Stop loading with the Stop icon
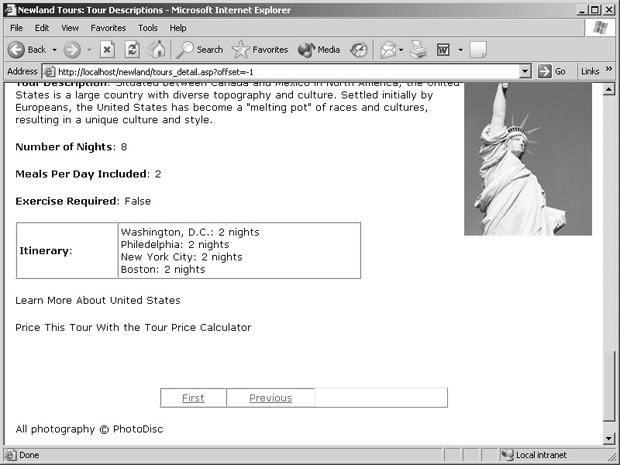620x465 pixels. [x=107, y=50]
